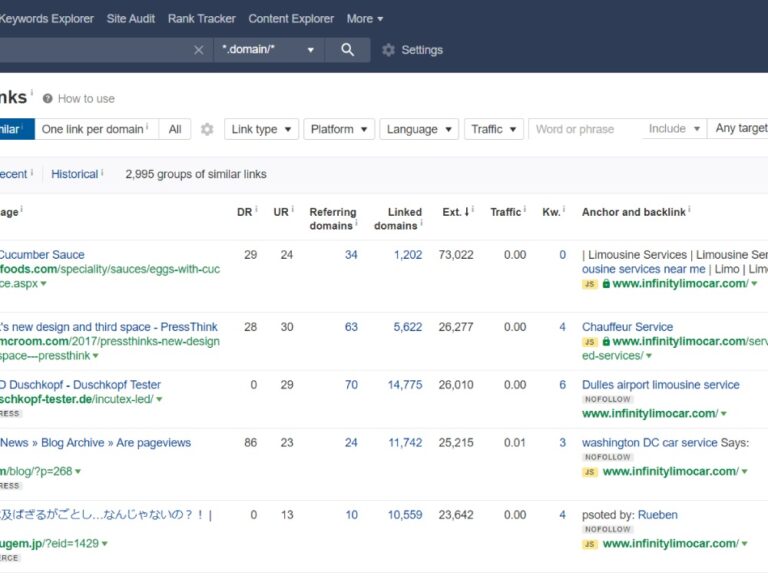Image resolution: width=768 pixels, height=576 pixels.
Task: Open the Platform filter dropdown
Action: click(x=339, y=129)
